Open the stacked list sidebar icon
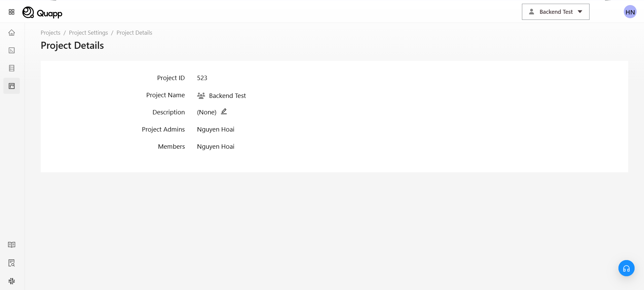 pos(12,68)
